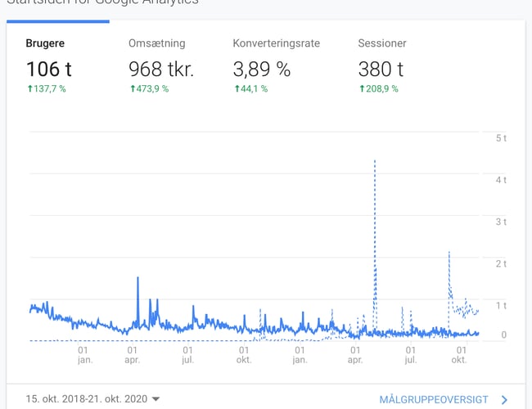Click the 3,89 % conversion rate value
Image resolution: width=532 pixels, height=409 pixels.
[261, 70]
